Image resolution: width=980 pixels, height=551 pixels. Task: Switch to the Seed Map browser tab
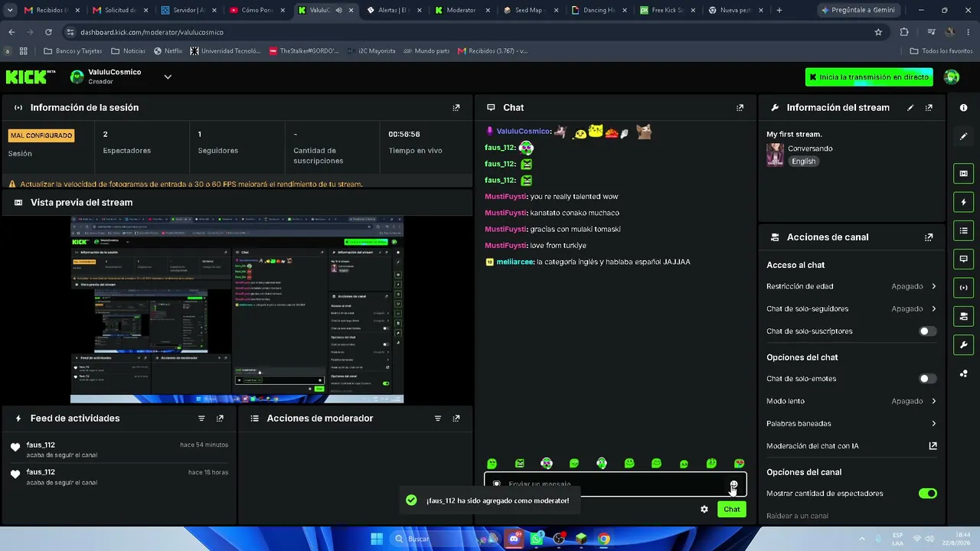pos(530,10)
